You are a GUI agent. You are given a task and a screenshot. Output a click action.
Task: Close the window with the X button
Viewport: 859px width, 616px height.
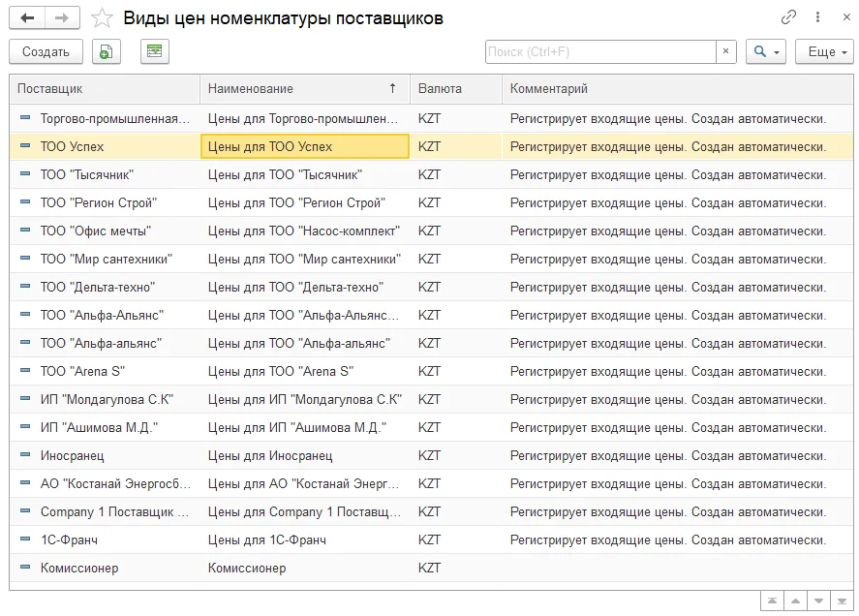coord(846,17)
